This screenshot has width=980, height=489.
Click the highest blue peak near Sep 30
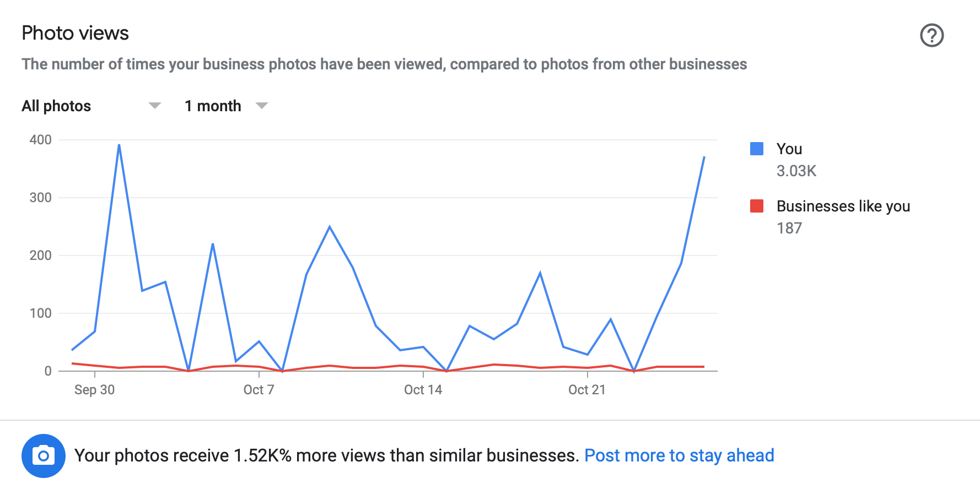tap(119, 145)
